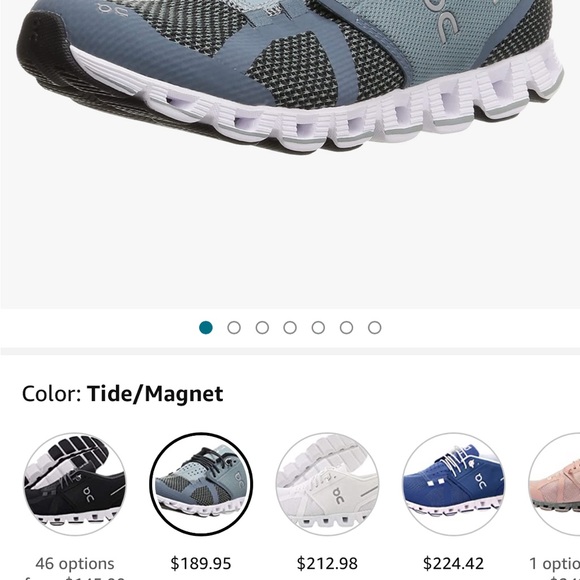Tap the $224.42 price under blue shoe

point(453,563)
